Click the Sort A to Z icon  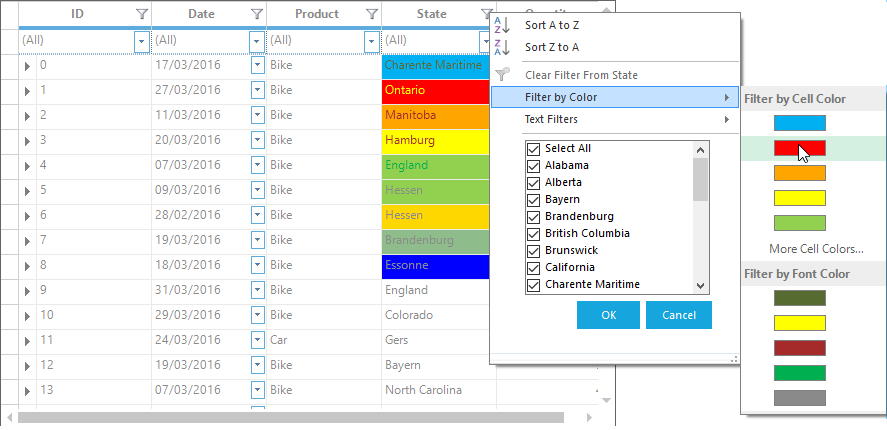click(x=502, y=25)
